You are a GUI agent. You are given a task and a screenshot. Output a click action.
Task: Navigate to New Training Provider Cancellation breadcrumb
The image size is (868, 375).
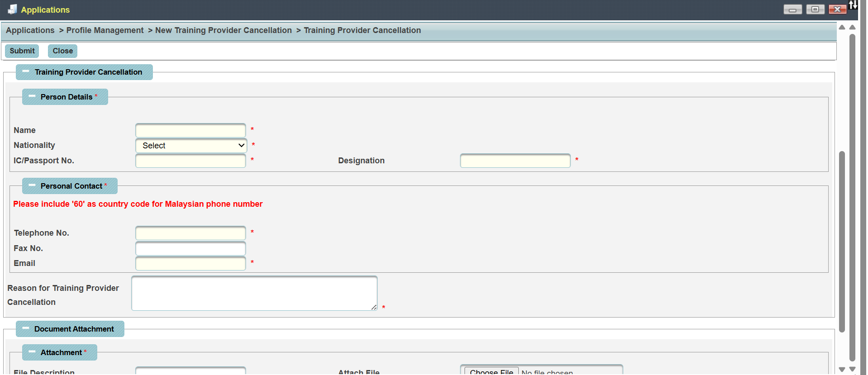tap(223, 30)
